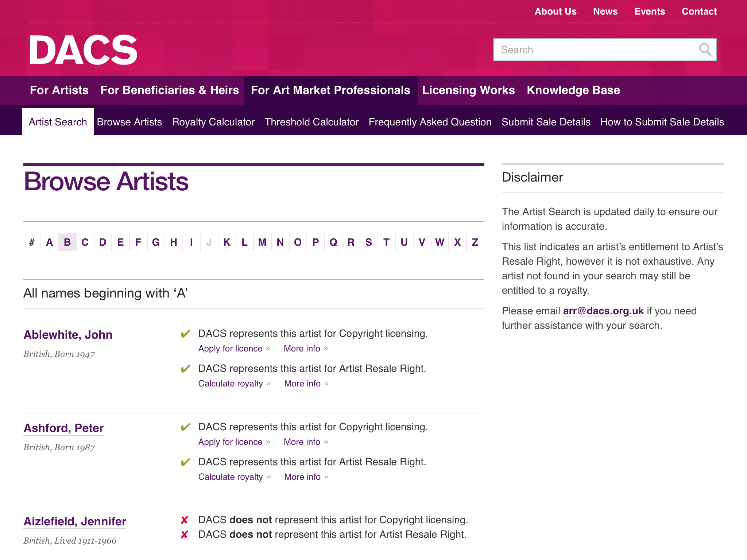Browse artists under the # index
Image resolution: width=747 pixels, height=560 pixels.
pyautogui.click(x=32, y=242)
